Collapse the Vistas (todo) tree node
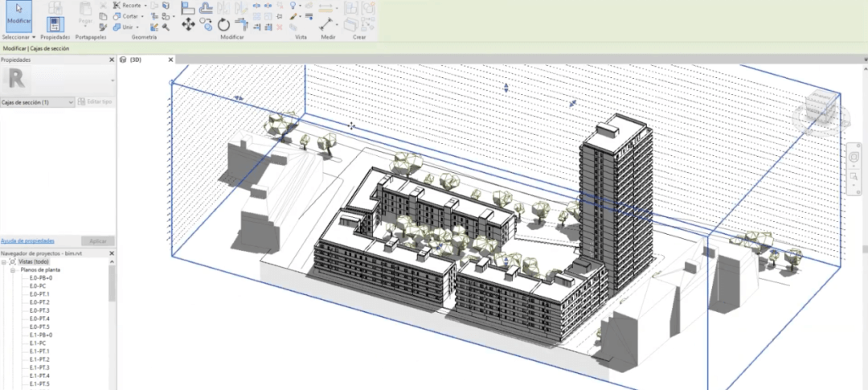The image size is (868, 390). point(4,262)
